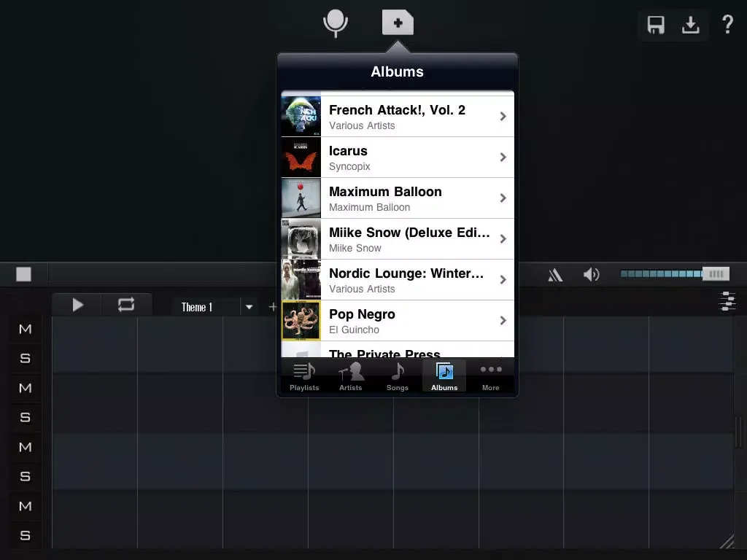Solo the fourth track (S)
747x560 pixels.
(x=26, y=535)
